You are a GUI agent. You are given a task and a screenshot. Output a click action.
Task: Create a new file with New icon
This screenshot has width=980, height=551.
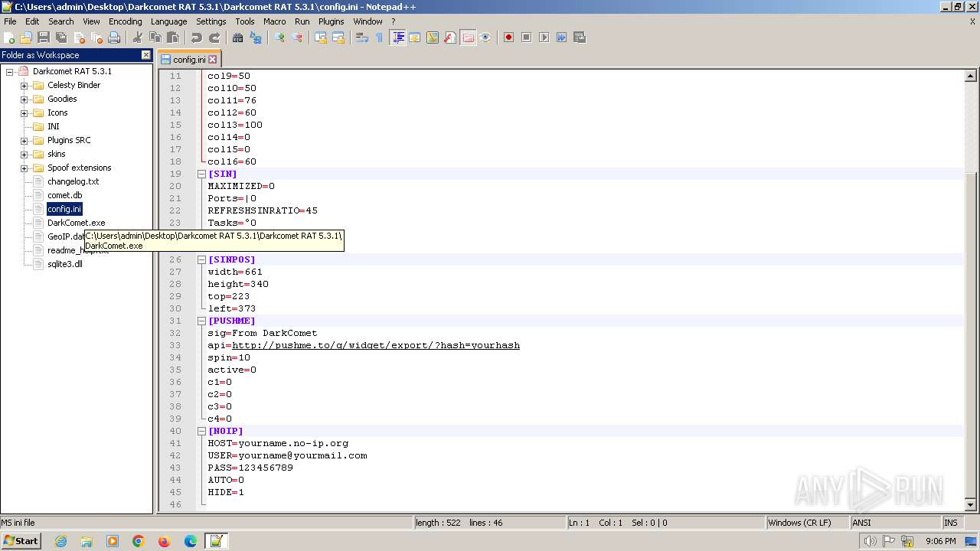coord(9,37)
